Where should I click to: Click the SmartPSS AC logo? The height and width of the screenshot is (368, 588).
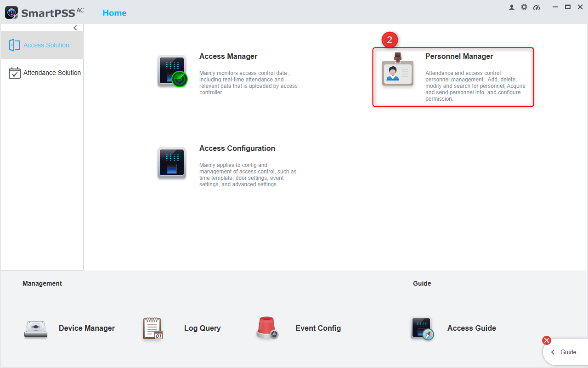[x=45, y=12]
